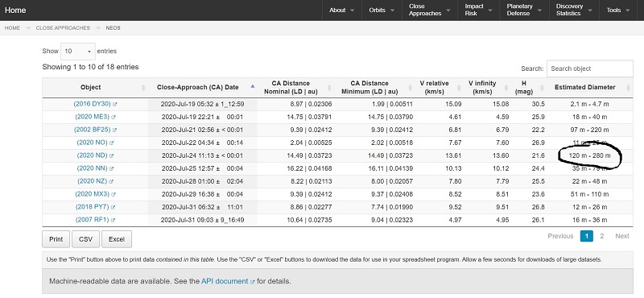The height and width of the screenshot is (298, 644).
Task: Expand the Discovery Statistics menu
Action: pos(574,10)
